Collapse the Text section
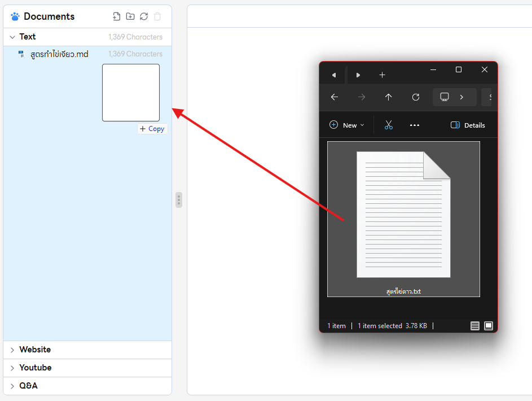 pyautogui.click(x=12, y=37)
